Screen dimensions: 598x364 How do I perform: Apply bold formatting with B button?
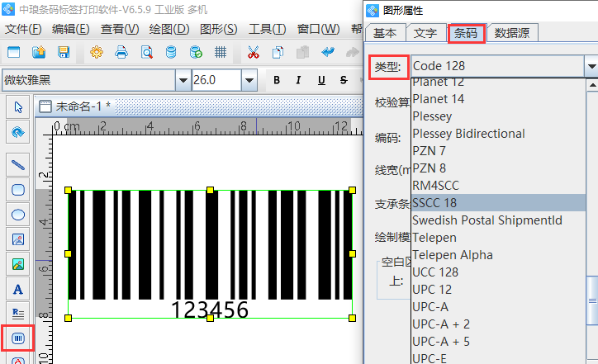(277, 80)
